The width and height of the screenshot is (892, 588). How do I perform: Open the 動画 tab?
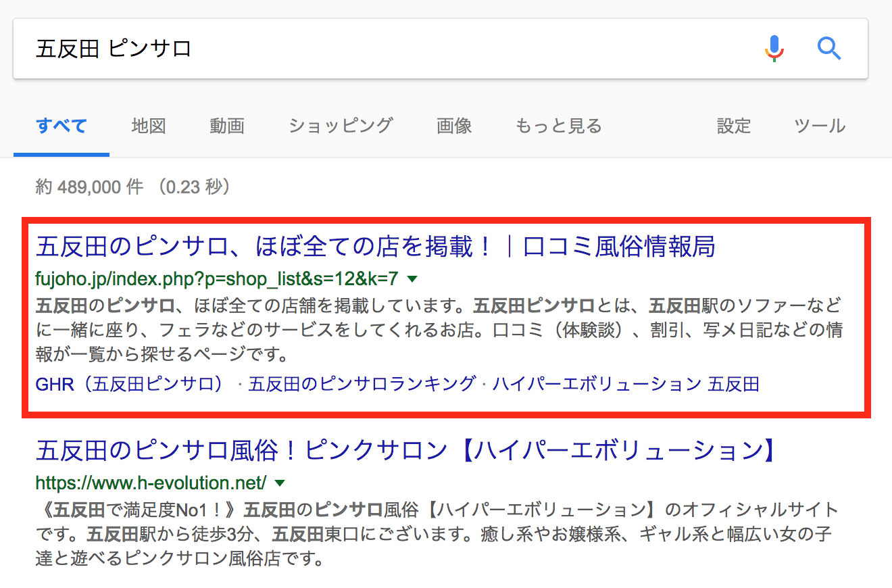point(227,126)
